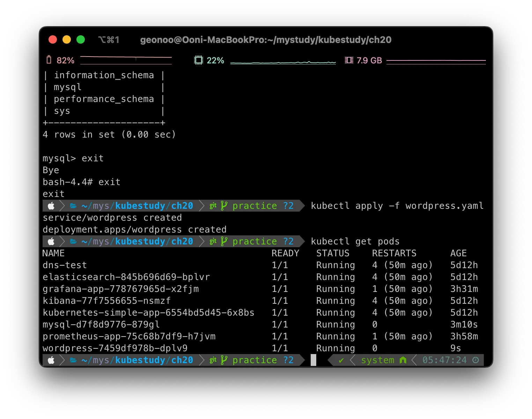Screen dimensions: 532x419
Task: Click the cursor block on the bottom prompt
Action: coord(313,360)
